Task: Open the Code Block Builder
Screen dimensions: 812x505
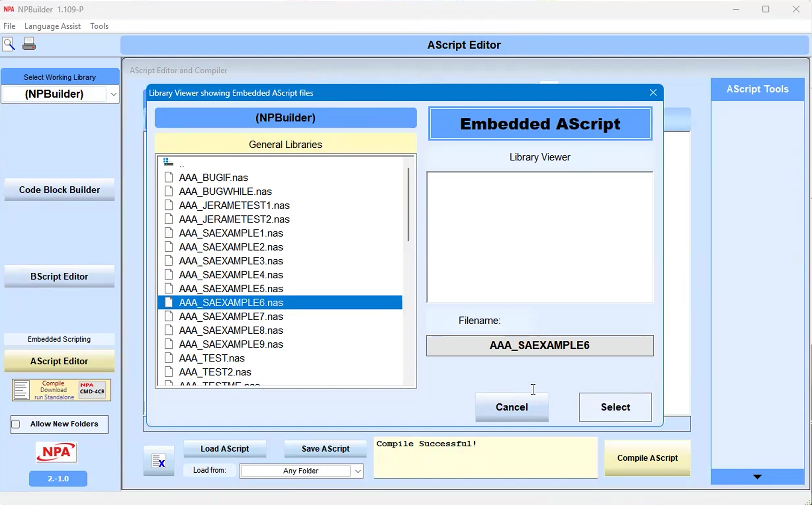Action: click(59, 190)
